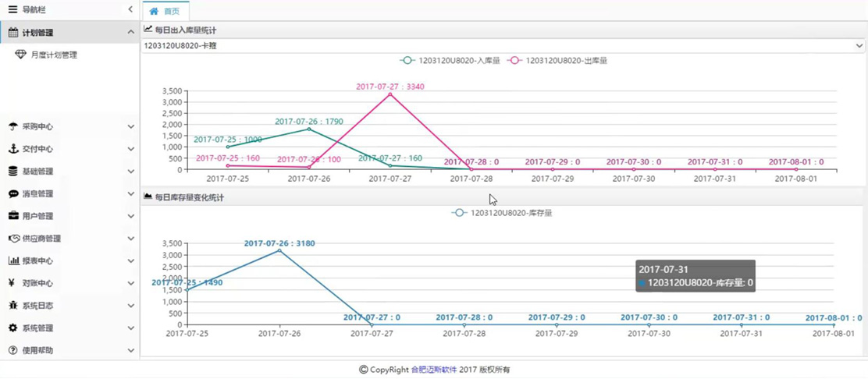Image resolution: width=868 pixels, height=379 pixels.
Task: Click the calendar icon for 计划管理
Action: click(12, 33)
